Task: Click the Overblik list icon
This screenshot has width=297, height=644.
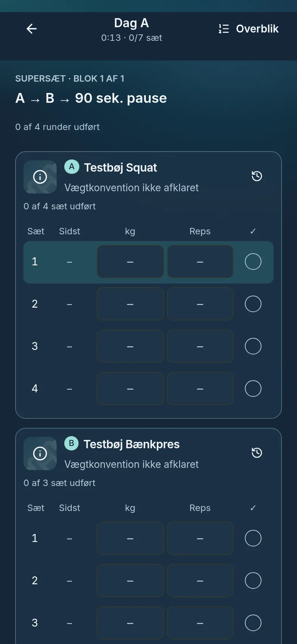Action: pos(224,29)
